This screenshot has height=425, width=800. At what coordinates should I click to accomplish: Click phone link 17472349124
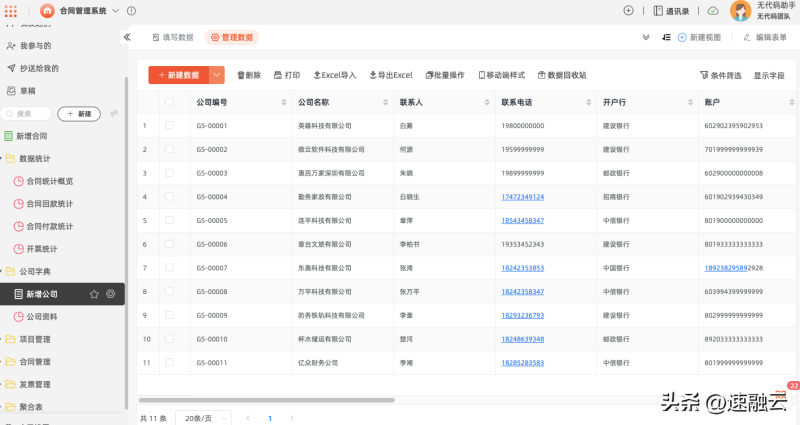click(522, 197)
